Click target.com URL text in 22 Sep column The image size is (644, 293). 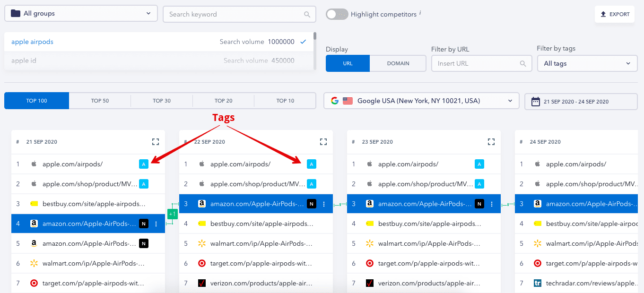click(261, 263)
